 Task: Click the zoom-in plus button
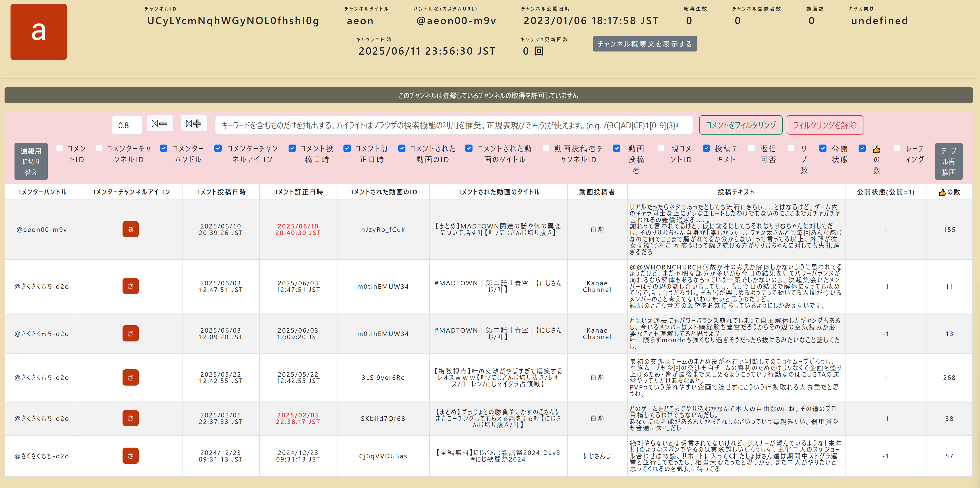[193, 123]
